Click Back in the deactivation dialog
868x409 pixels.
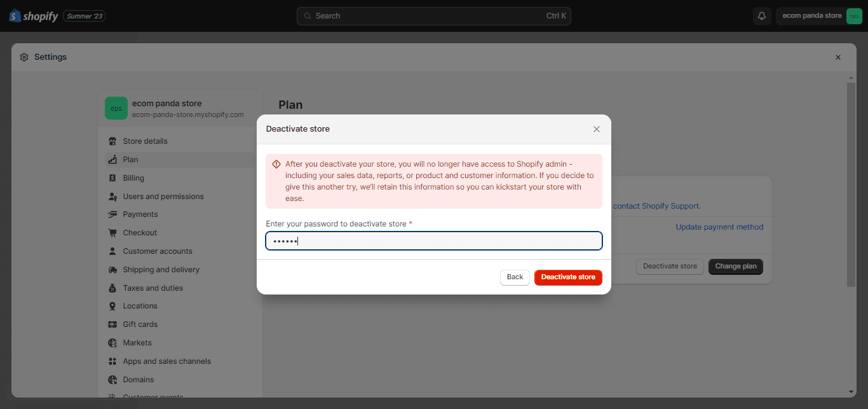(515, 277)
